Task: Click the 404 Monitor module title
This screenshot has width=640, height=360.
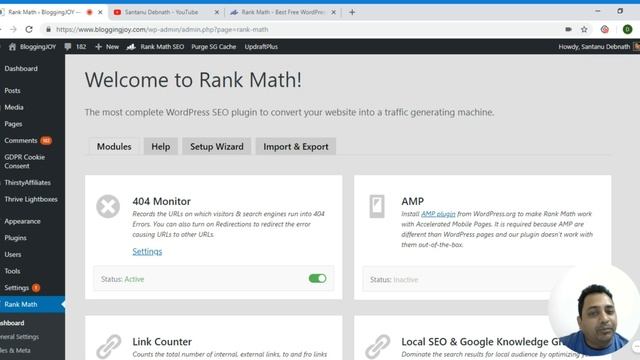Action: click(x=161, y=201)
